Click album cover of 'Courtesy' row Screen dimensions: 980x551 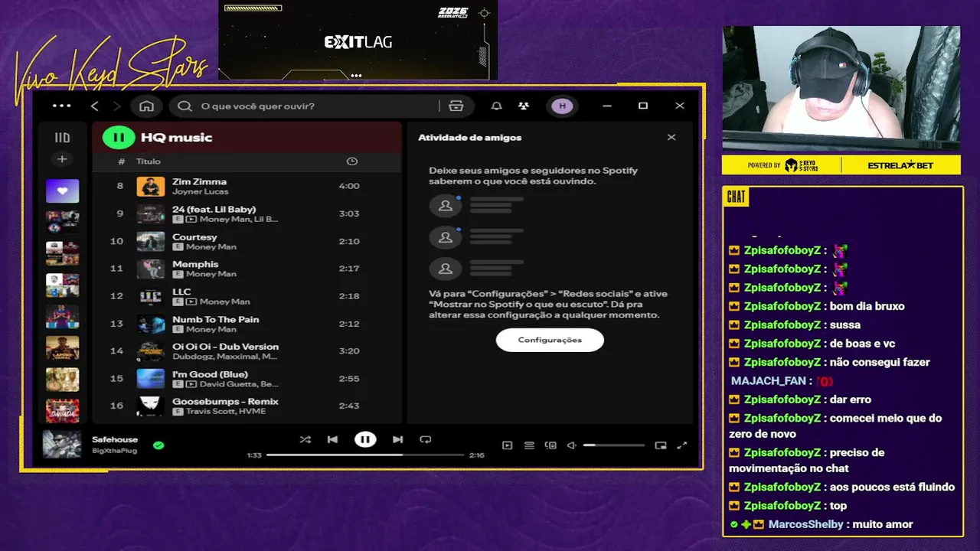[151, 241]
